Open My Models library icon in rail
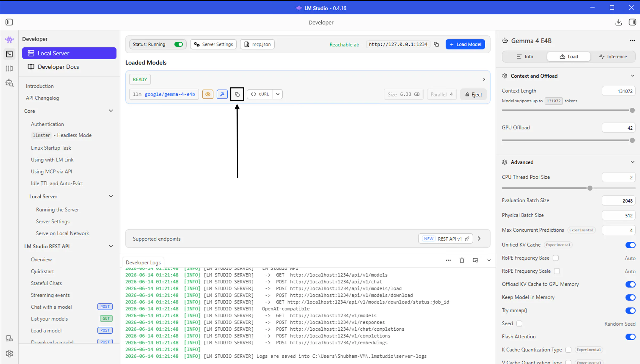Screen dimensions: 640x364 (9, 69)
